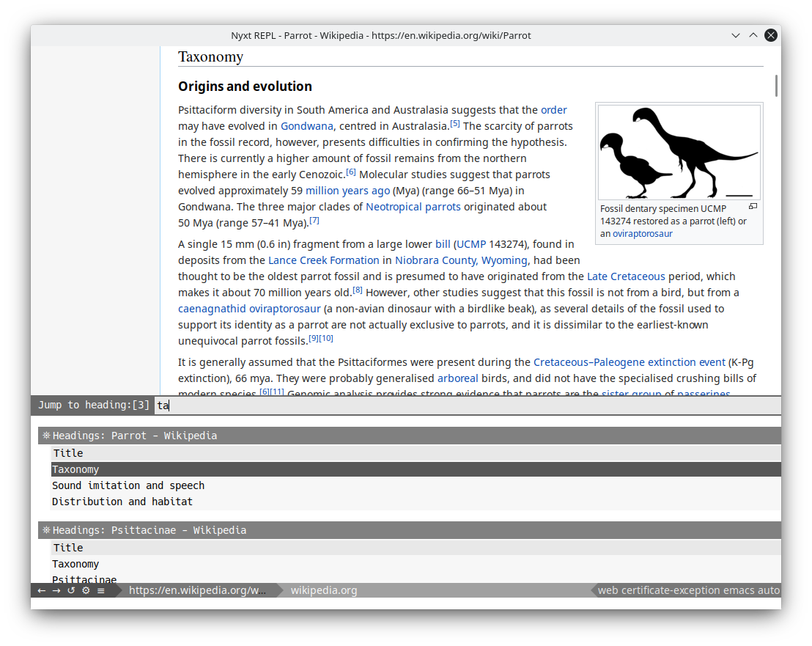The height and width of the screenshot is (646, 812).
Task: Minimize window with the down chevron
Action: [x=735, y=35]
